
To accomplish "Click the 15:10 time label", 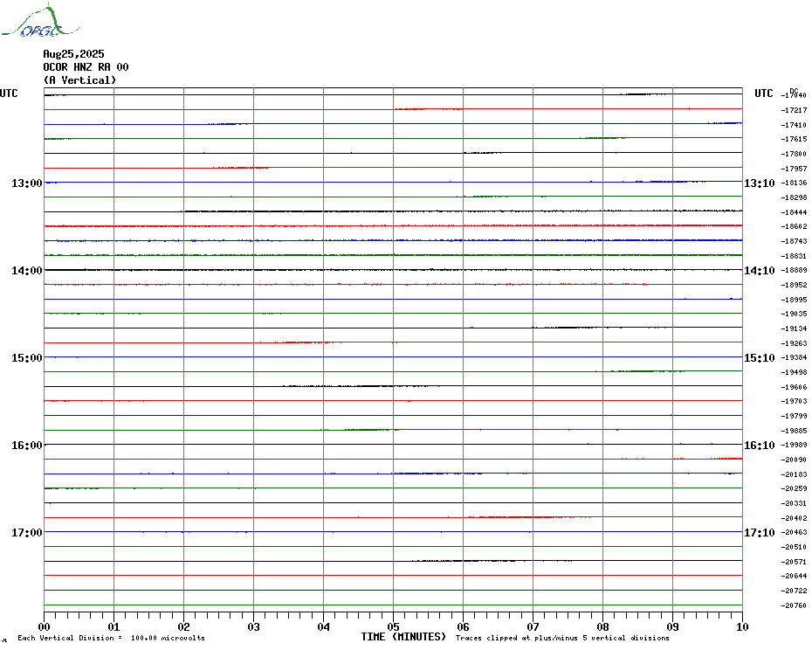I will (760, 358).
